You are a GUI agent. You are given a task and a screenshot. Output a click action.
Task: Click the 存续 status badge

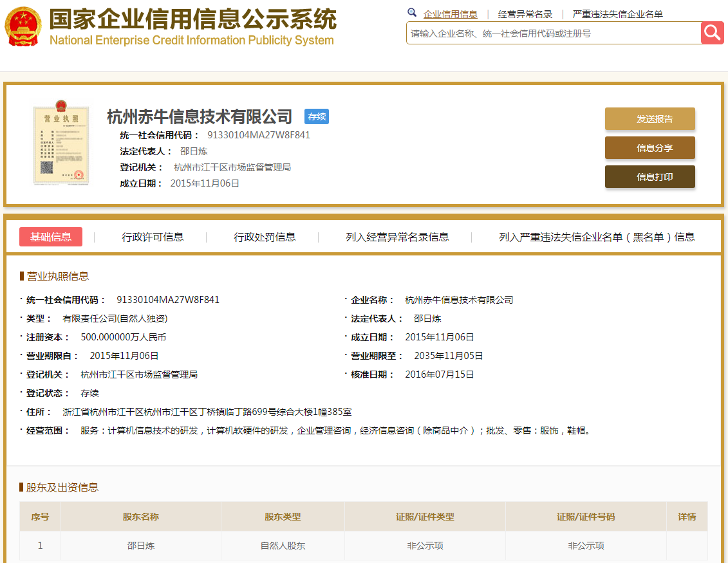point(317,116)
